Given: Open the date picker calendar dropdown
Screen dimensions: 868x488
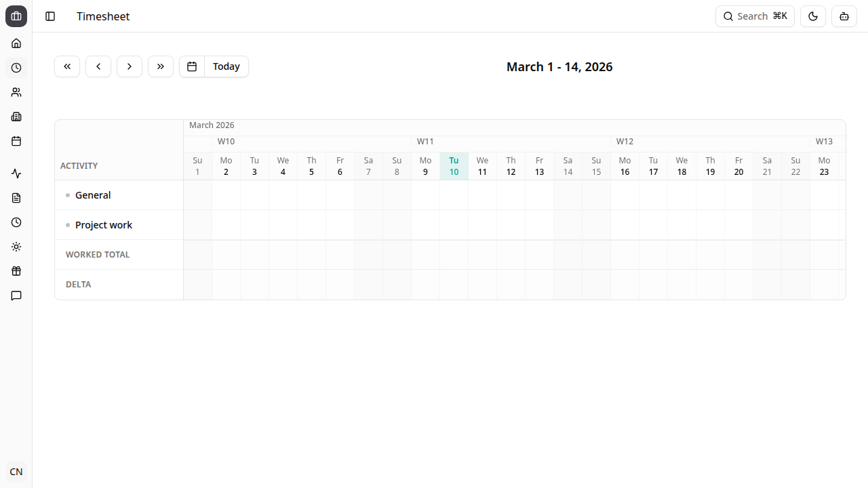Looking at the screenshot, I should [x=192, y=66].
